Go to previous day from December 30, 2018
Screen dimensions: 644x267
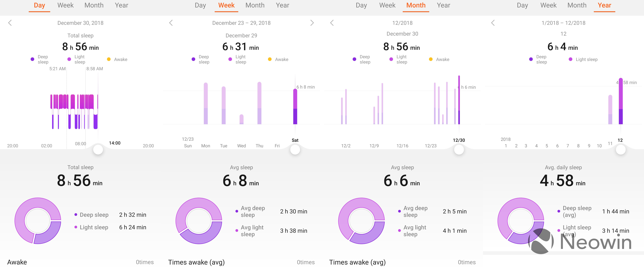click(x=10, y=23)
